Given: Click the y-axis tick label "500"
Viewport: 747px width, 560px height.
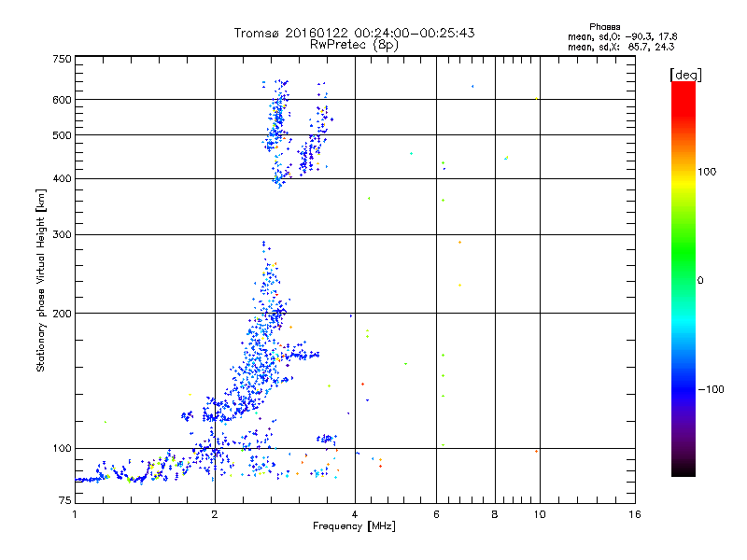Looking at the screenshot, I should tap(62, 135).
